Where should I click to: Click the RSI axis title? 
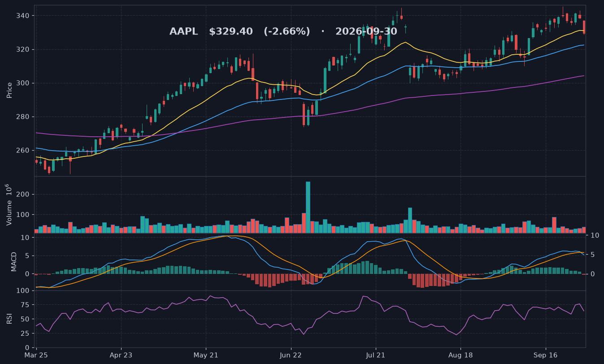click(9, 319)
